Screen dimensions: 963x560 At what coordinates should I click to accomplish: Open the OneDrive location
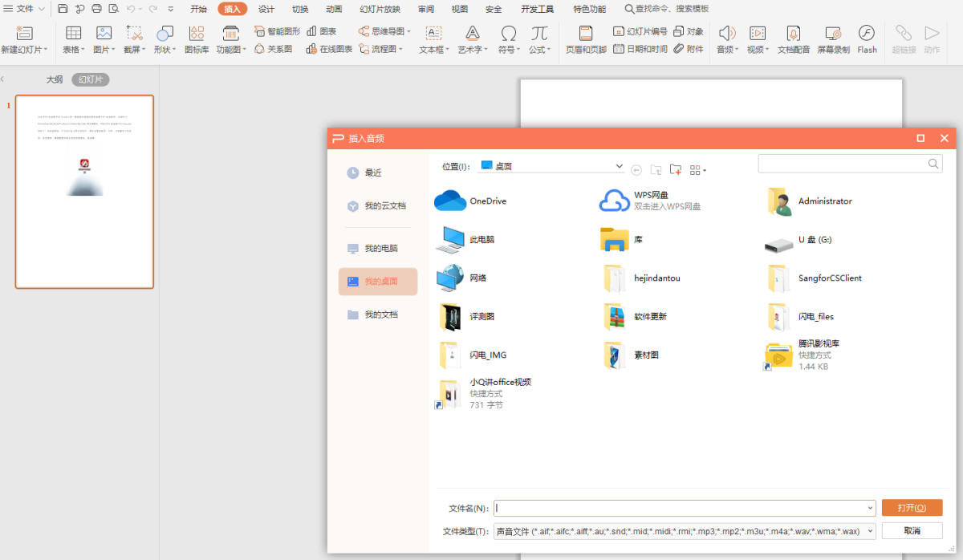pos(450,201)
